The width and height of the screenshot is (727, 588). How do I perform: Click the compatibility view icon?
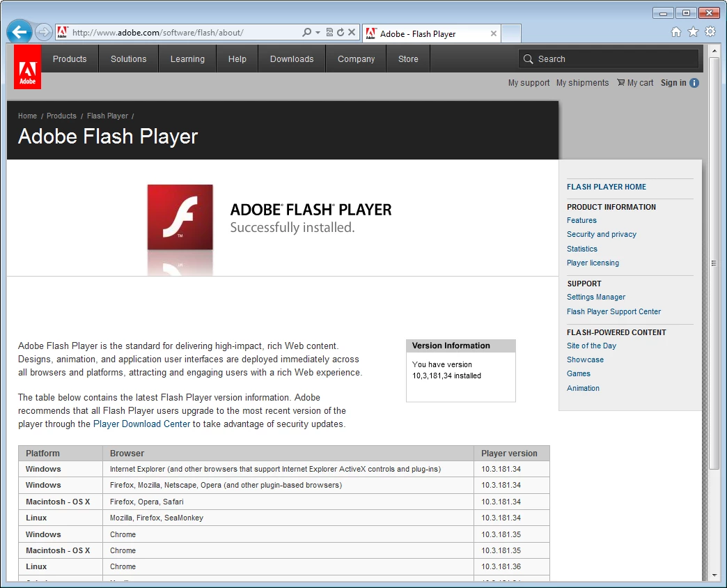[329, 33]
